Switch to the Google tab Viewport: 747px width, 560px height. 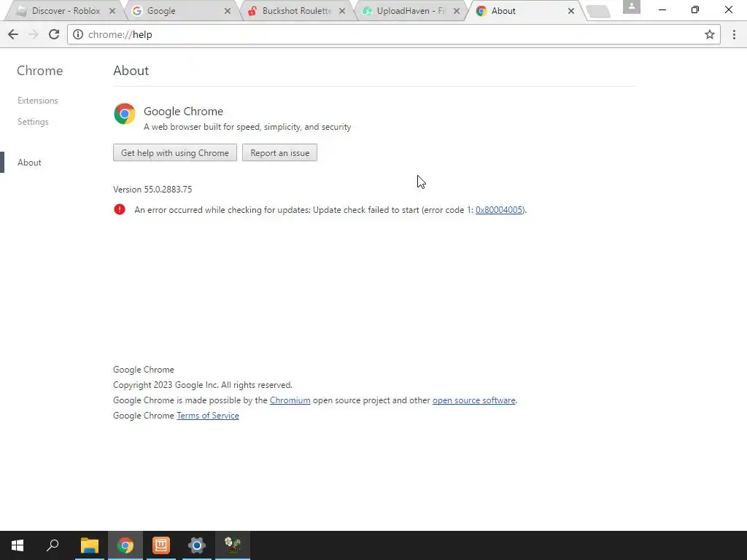[180, 11]
